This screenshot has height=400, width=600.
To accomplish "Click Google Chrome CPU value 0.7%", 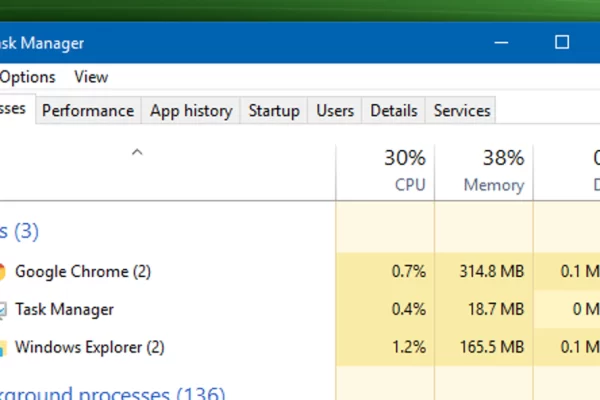I will [x=409, y=271].
